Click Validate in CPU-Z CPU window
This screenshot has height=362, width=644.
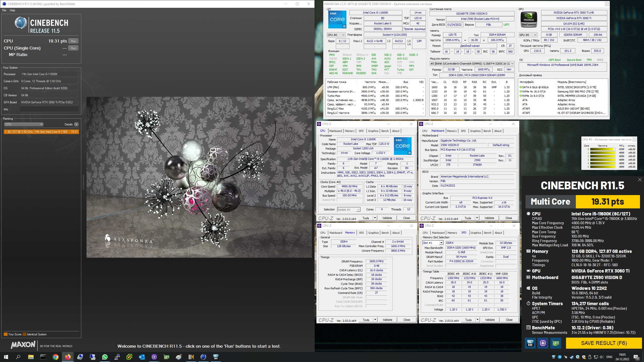pos(387,218)
